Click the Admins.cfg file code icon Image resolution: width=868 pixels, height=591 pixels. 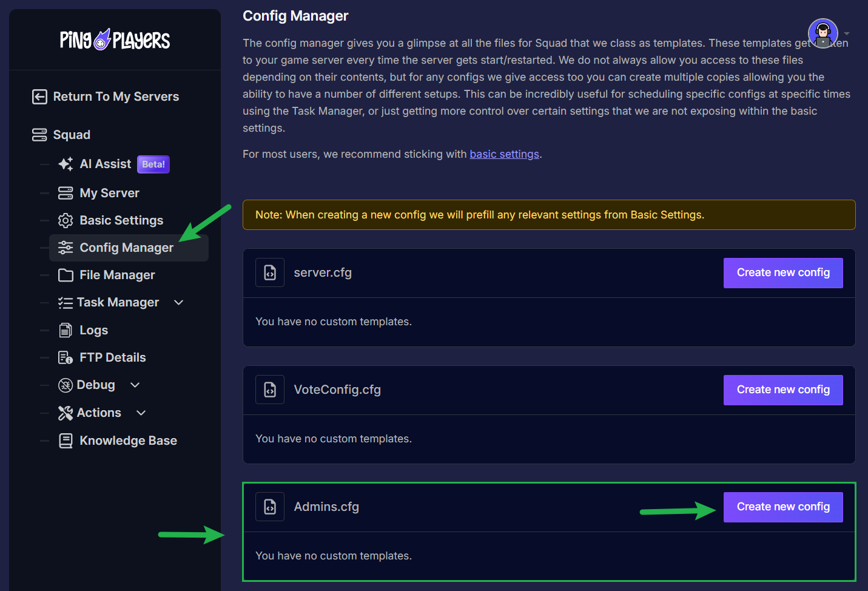click(x=270, y=507)
